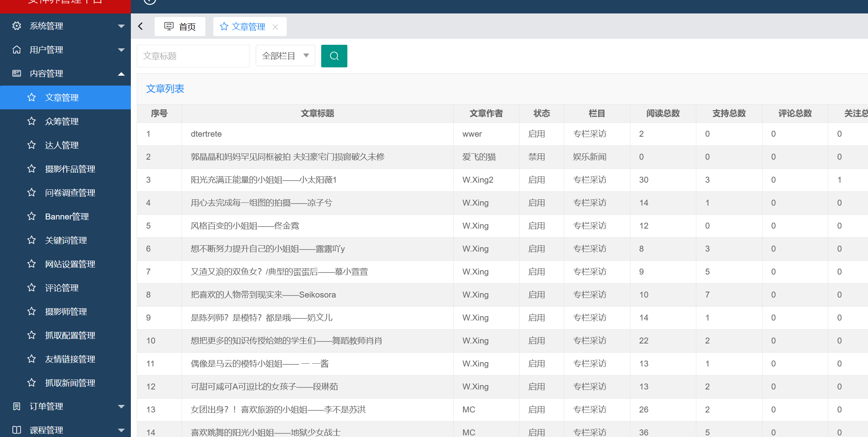
Task: Click the star icon next to 评论管理
Action: [32, 288]
